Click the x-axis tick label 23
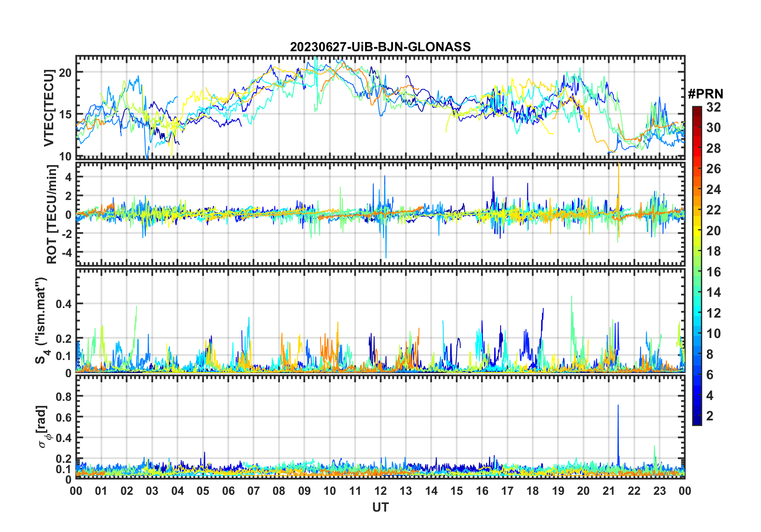This screenshot has width=761, height=532. coord(659,491)
